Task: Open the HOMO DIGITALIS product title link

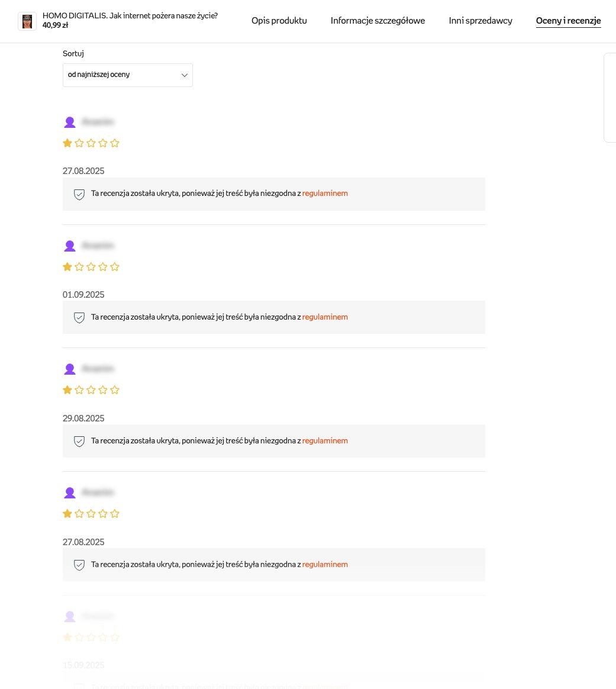Action: point(130,16)
